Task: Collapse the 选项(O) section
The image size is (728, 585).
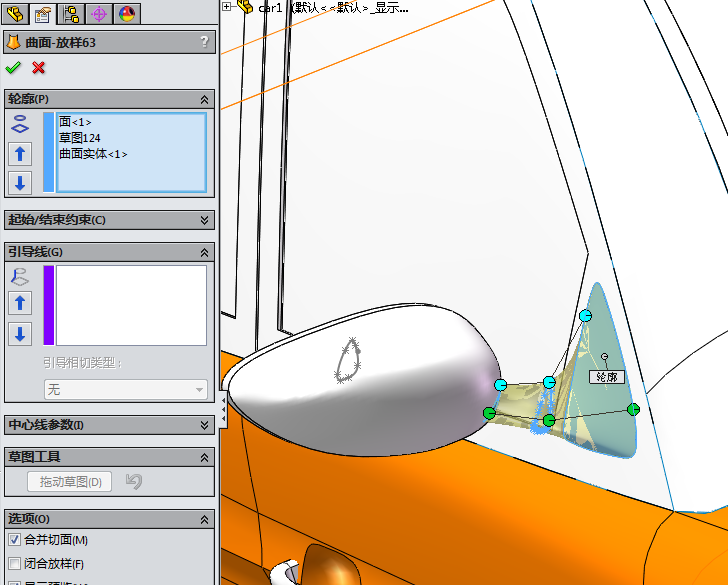Action: tap(204, 520)
